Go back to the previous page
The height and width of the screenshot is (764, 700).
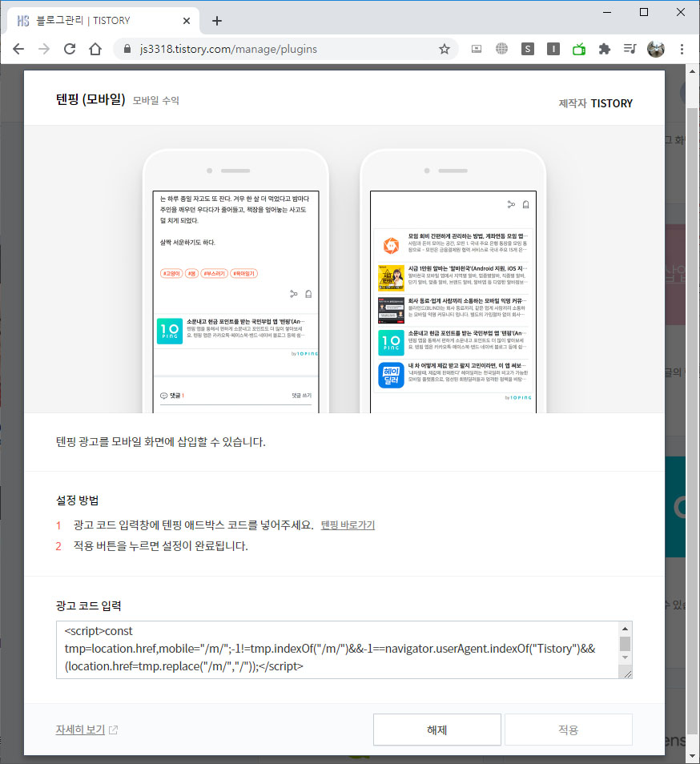point(18,49)
